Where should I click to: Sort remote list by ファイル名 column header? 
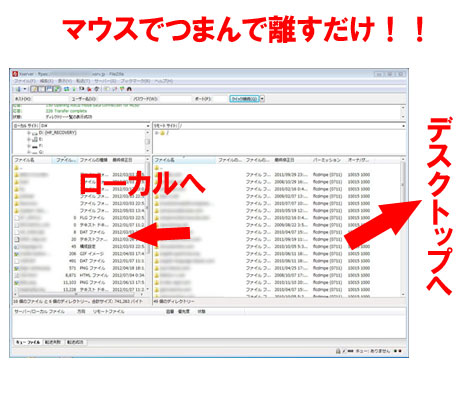[x=184, y=160]
